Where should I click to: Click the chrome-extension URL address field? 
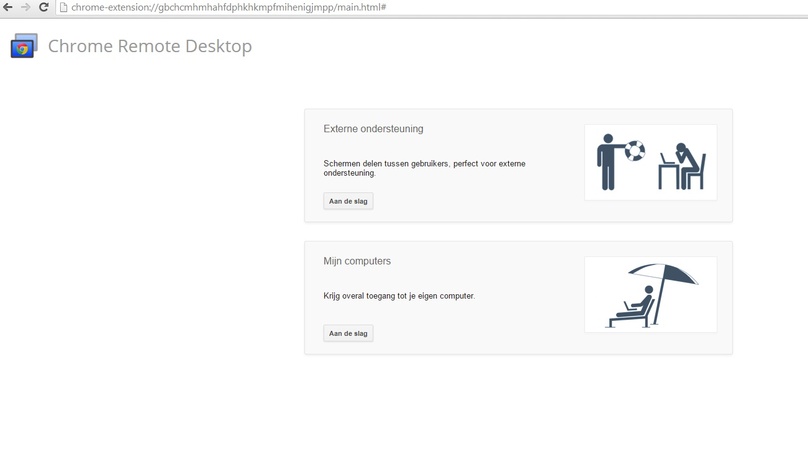coord(433,7)
